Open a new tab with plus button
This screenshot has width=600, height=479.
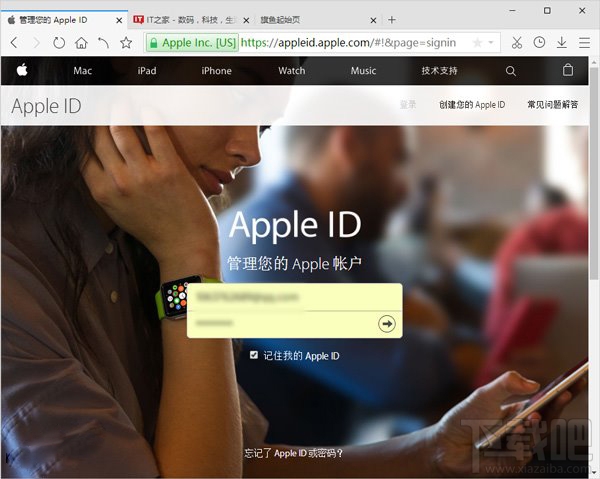(x=391, y=20)
